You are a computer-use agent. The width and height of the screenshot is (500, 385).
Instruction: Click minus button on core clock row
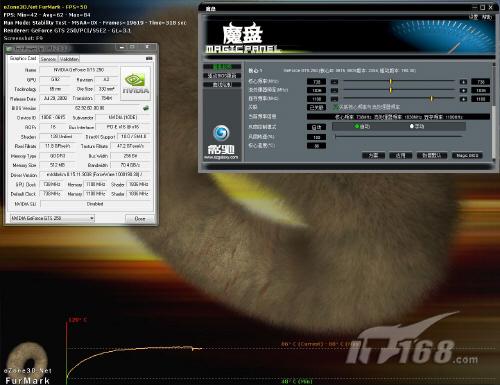tap(334, 82)
